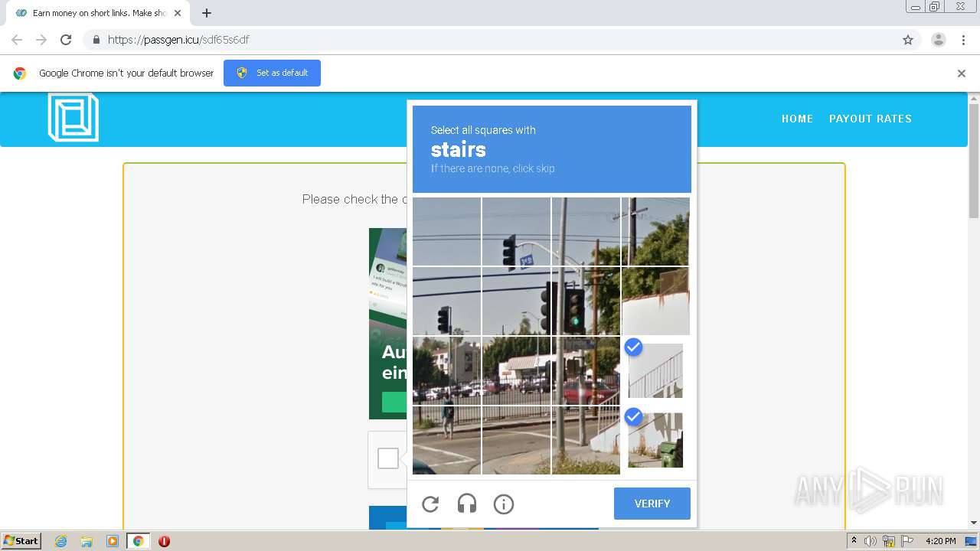Select tile with green traffic signal
Viewport: 980px width, 551px height.
pyautogui.click(x=586, y=301)
